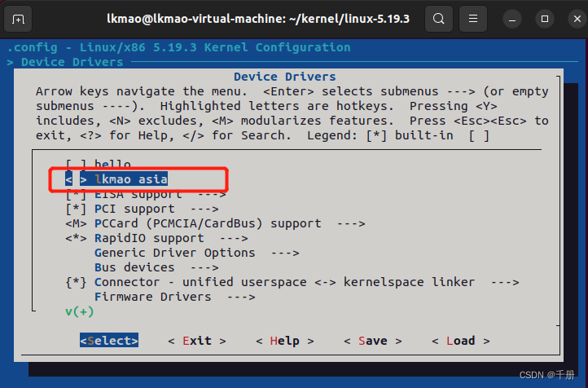Viewport: 588px width, 388px height.
Task: Click the terminal window title text
Action: (x=258, y=19)
